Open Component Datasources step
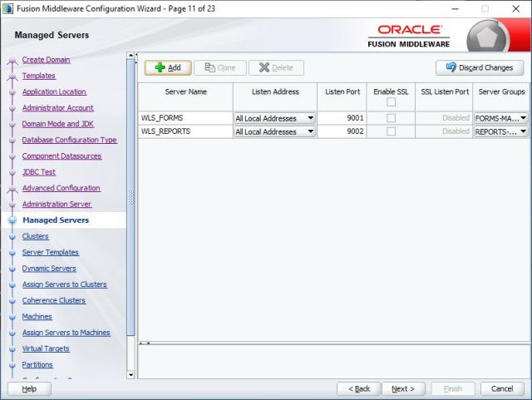The image size is (532, 400). coord(62,156)
